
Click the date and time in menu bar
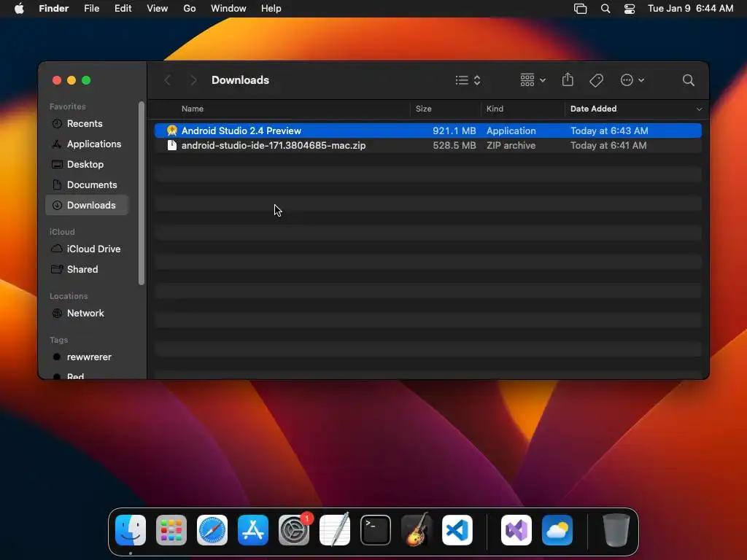[x=690, y=9]
